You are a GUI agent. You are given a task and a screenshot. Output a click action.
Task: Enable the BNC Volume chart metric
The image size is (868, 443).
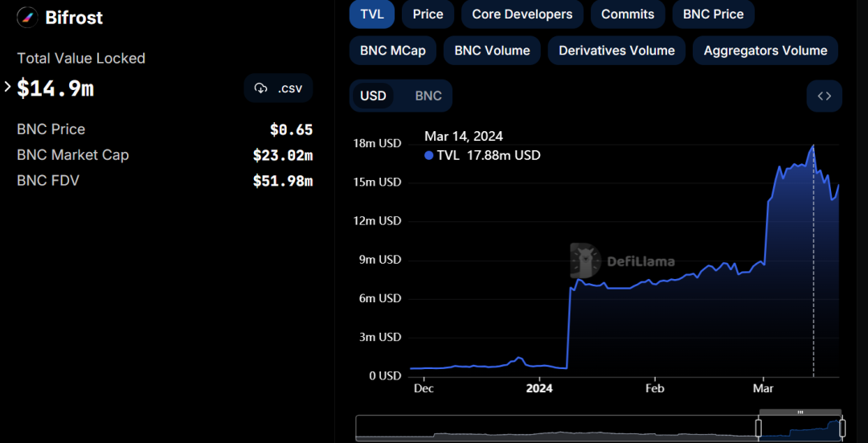coord(492,51)
